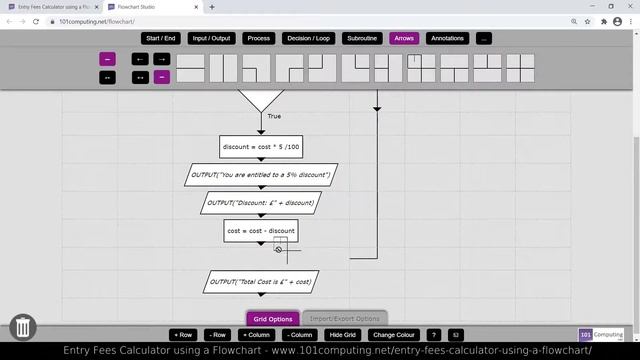
Task: Pick the right-to-down corner connector shape
Action: pos(289,69)
